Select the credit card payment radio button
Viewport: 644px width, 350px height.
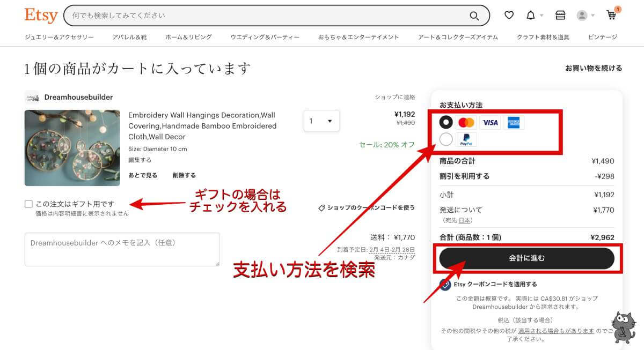(x=446, y=122)
